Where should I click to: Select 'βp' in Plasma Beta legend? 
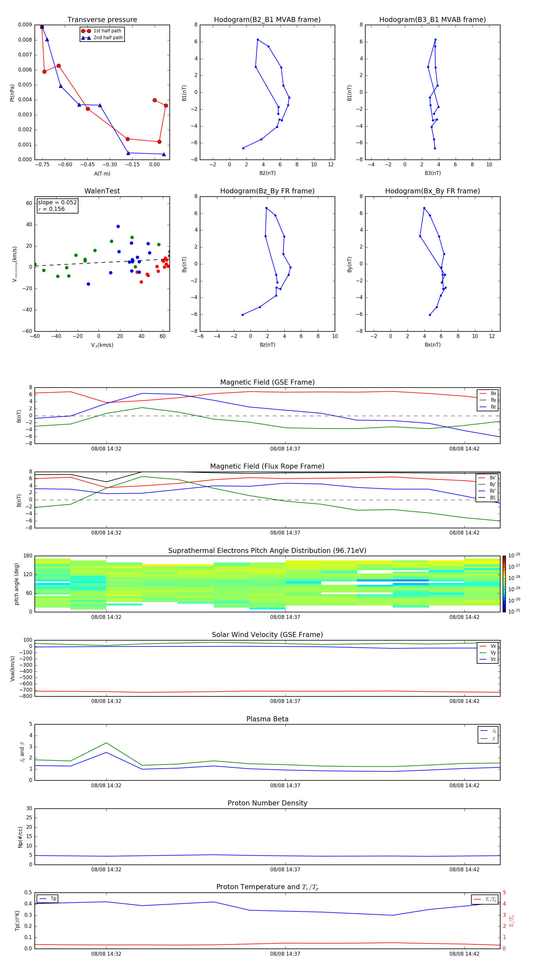(x=488, y=731)
